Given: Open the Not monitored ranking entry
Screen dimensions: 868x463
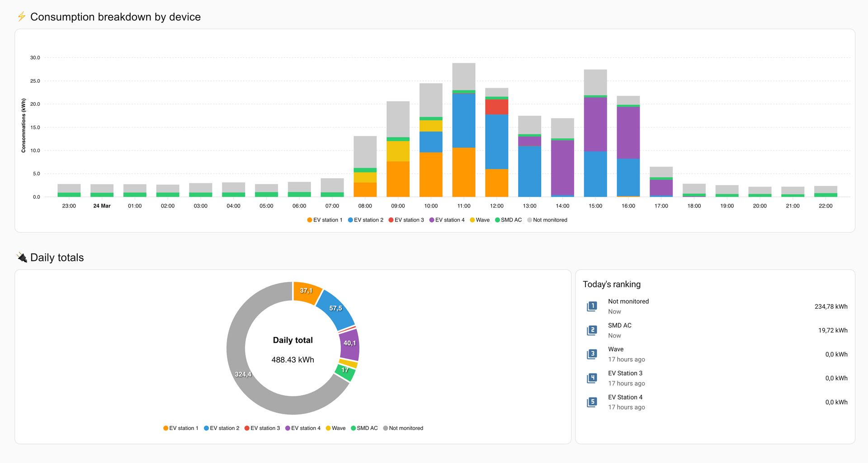Looking at the screenshot, I should pos(628,302).
